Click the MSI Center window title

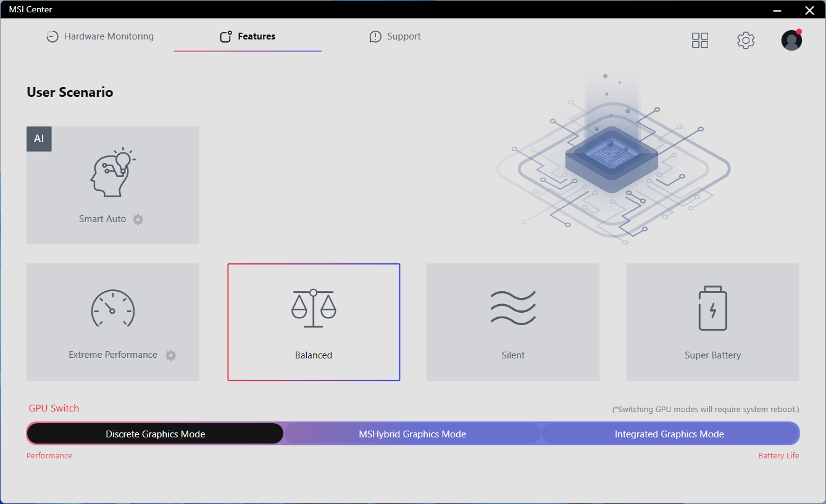(30, 9)
